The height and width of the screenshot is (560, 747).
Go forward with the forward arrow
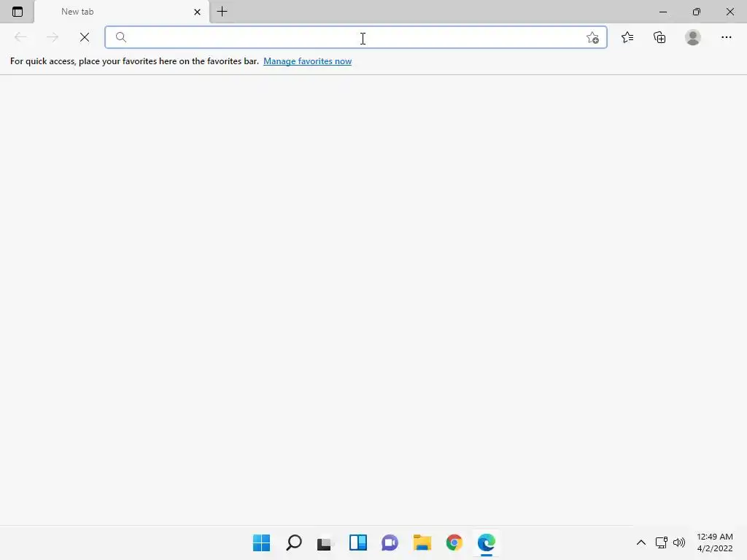[x=53, y=37]
